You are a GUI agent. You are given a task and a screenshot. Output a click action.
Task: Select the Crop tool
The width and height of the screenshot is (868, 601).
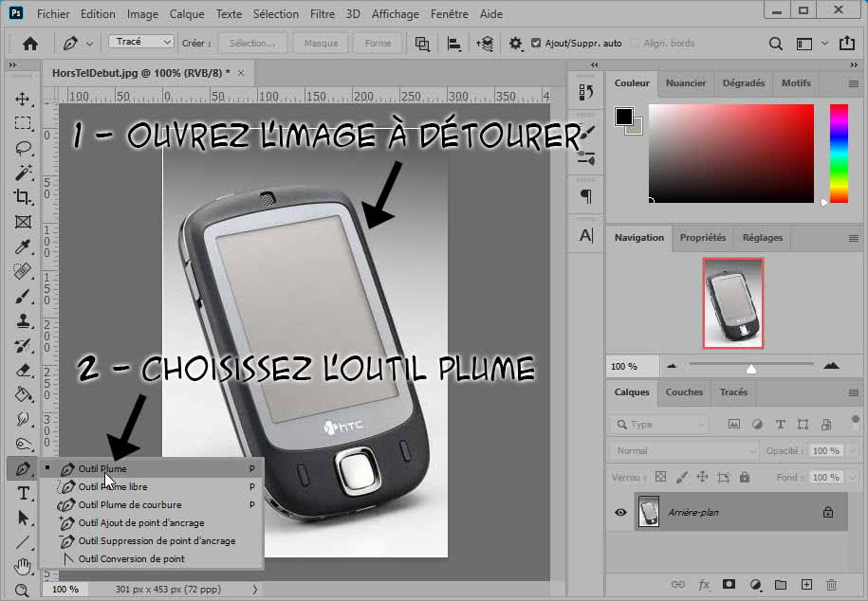(23, 197)
